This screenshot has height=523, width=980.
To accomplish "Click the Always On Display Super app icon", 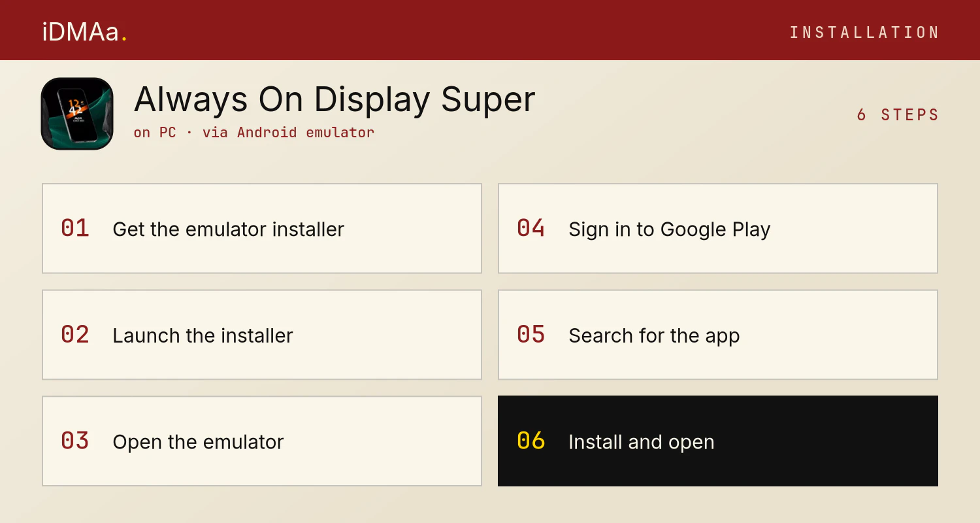I will 77,114.
